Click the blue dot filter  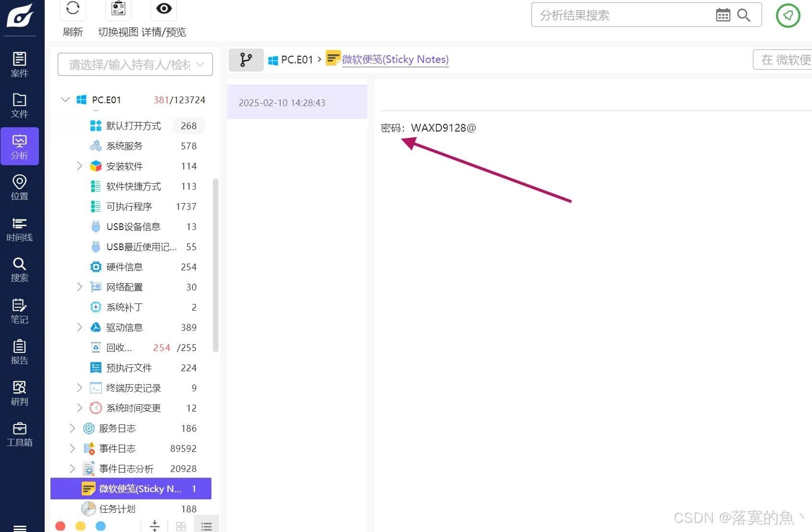[101, 526]
